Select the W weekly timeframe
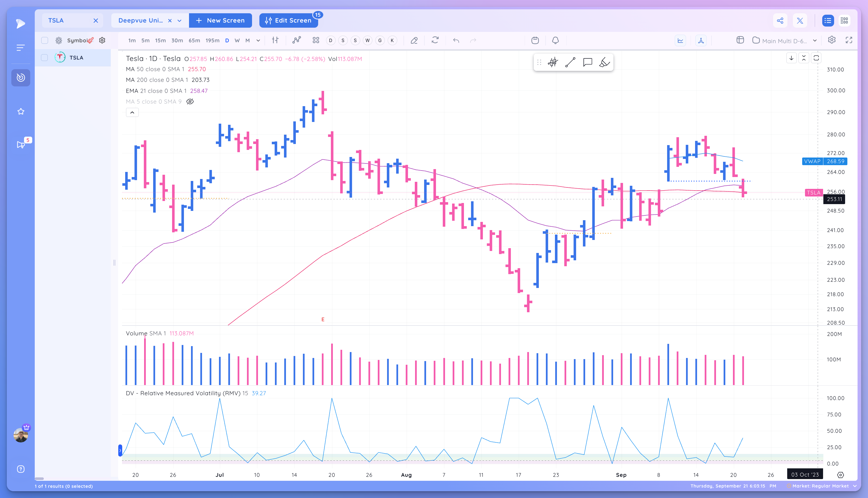Viewport: 868px width, 498px height. coord(237,40)
